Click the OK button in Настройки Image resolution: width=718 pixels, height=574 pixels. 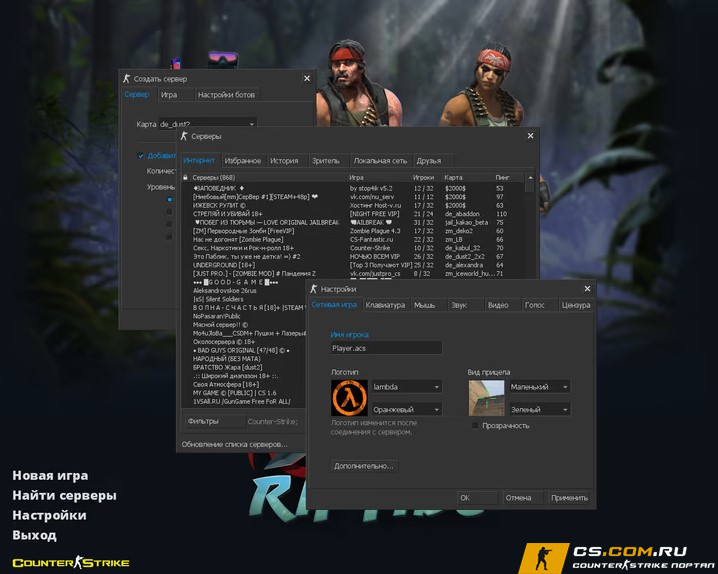click(477, 498)
